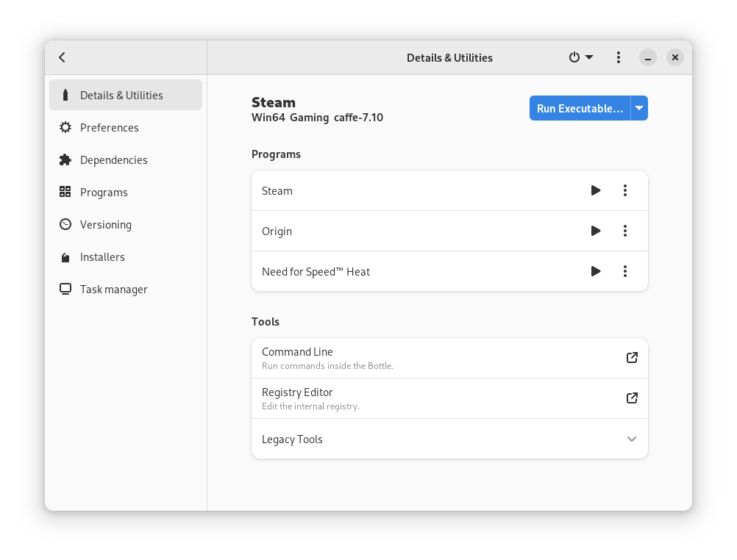This screenshot has width=737, height=560.
Task: Open the Dependencies sidebar page
Action: pyautogui.click(x=113, y=160)
